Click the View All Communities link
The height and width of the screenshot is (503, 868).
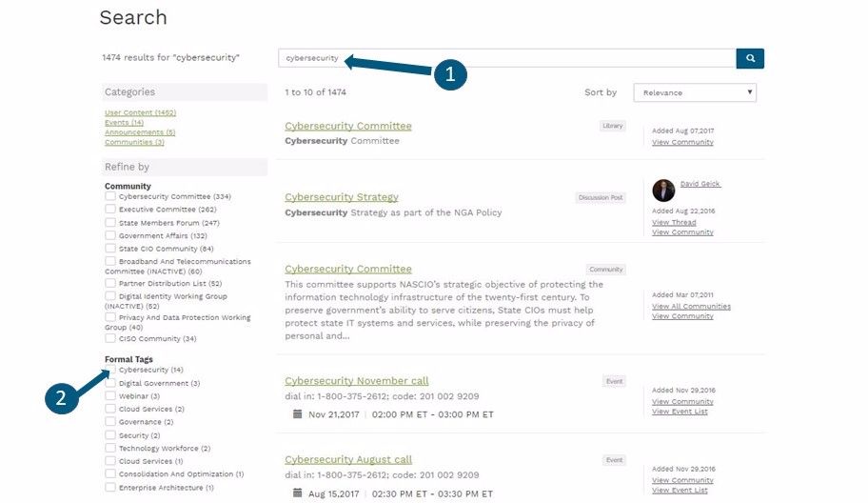pos(691,307)
